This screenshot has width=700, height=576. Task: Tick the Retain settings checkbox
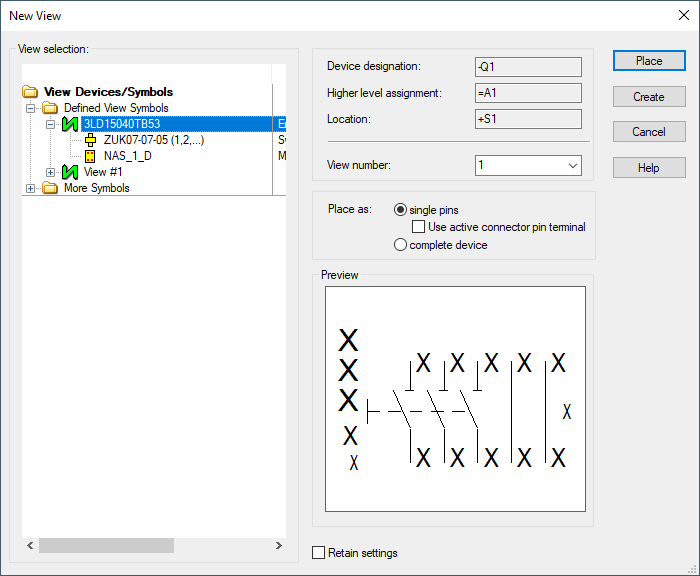[x=319, y=553]
